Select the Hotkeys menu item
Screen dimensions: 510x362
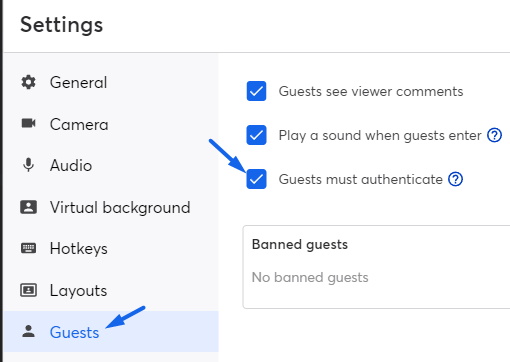pyautogui.click(x=111, y=248)
